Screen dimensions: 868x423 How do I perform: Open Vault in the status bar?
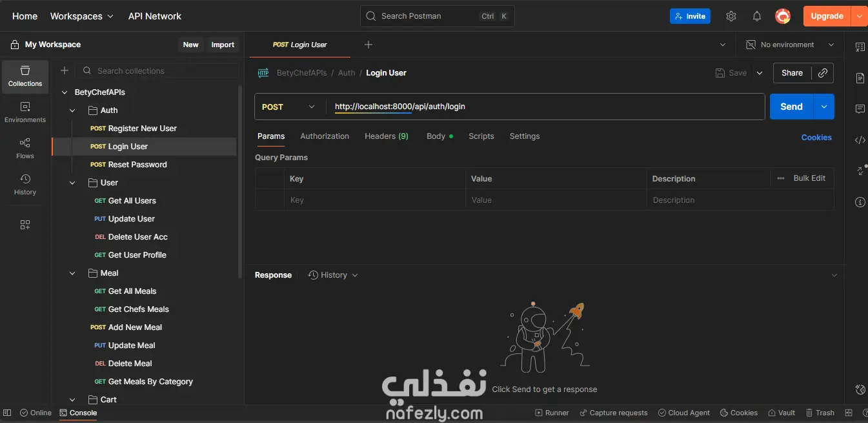click(782, 413)
